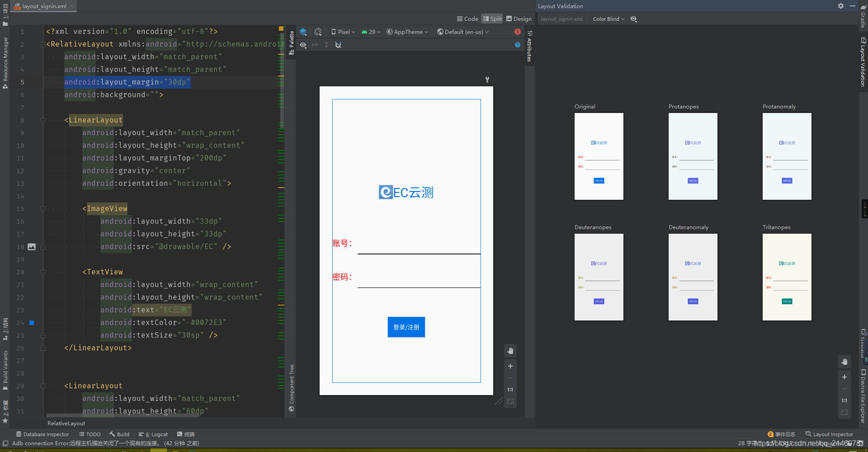
Task: Open the Logcat tool window
Action: [153, 434]
